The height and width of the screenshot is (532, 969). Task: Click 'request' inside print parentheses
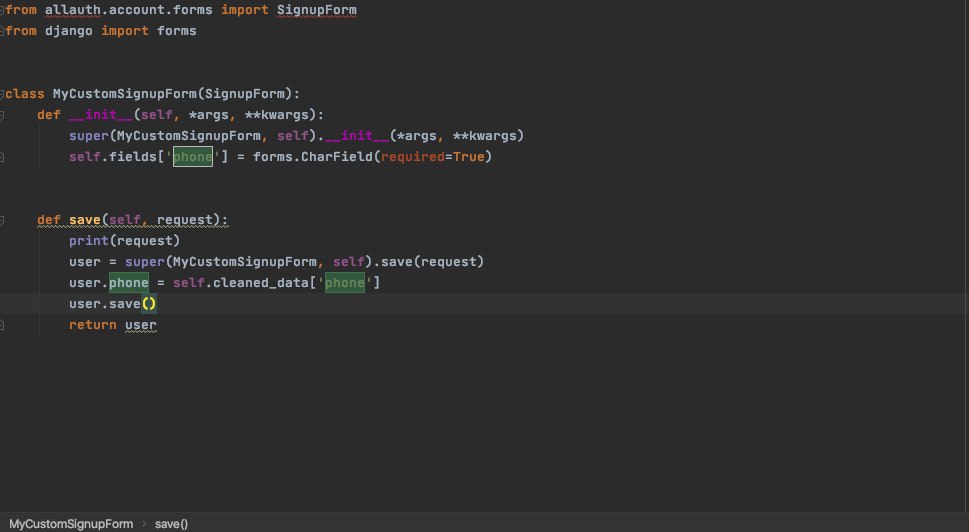click(x=145, y=241)
